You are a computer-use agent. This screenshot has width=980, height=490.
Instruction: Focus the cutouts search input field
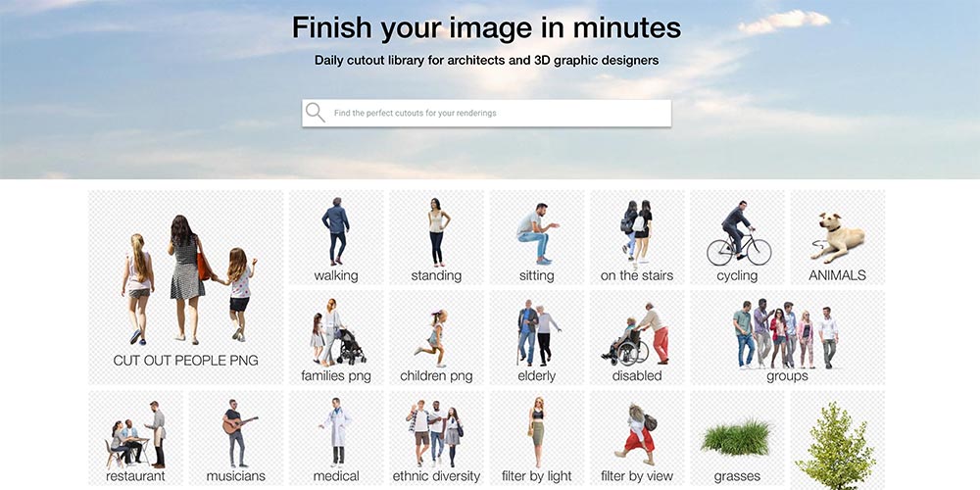pyautogui.click(x=486, y=113)
